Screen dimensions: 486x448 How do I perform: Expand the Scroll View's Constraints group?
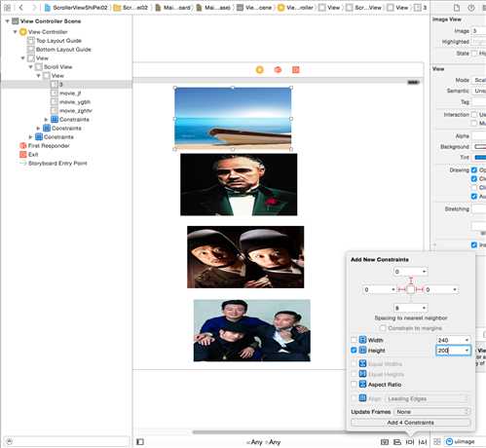tap(38, 129)
